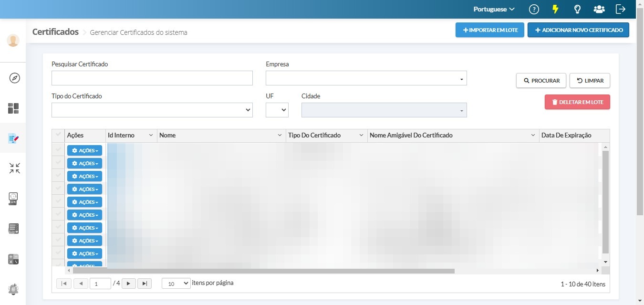The image size is (644, 305).
Task: Open Nome Amigável Do Certificado column chevron
Action: click(x=533, y=136)
